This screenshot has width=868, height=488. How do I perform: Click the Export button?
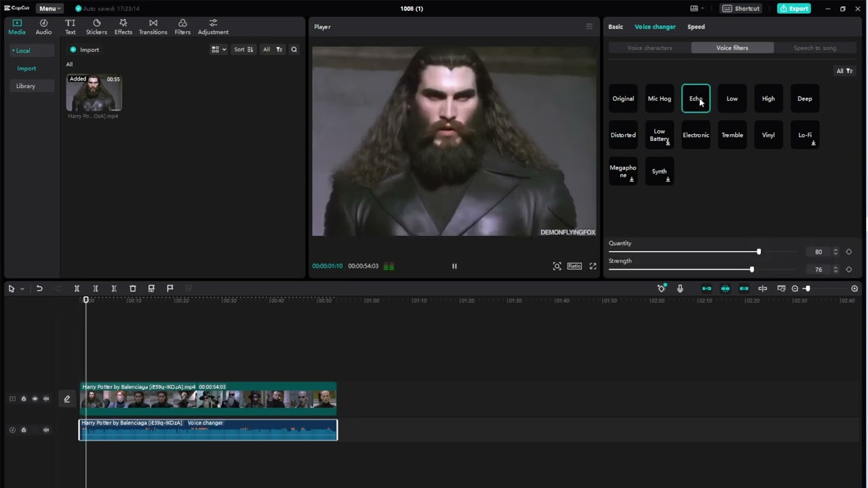pyautogui.click(x=794, y=8)
